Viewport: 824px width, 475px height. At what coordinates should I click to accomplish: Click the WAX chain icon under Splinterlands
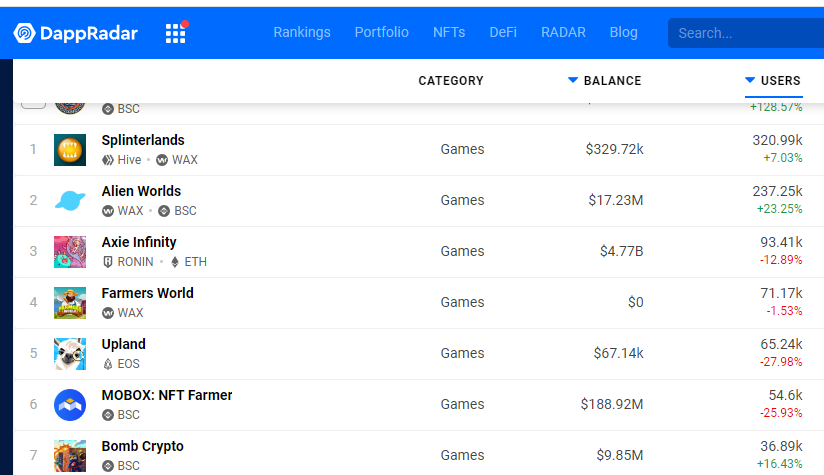[162, 160]
